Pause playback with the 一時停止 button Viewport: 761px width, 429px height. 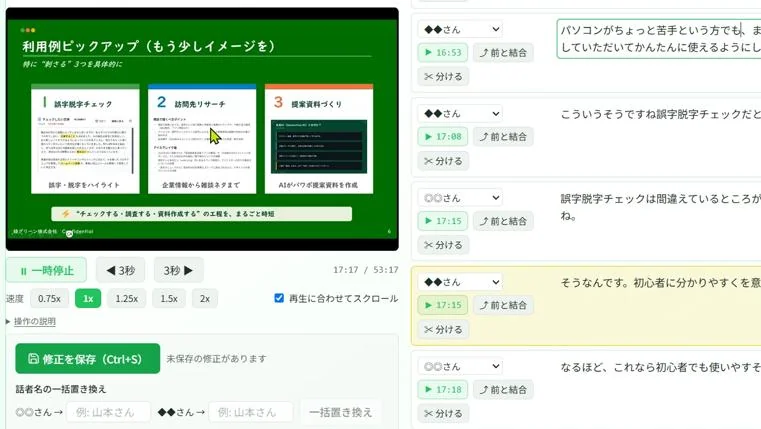(x=47, y=270)
